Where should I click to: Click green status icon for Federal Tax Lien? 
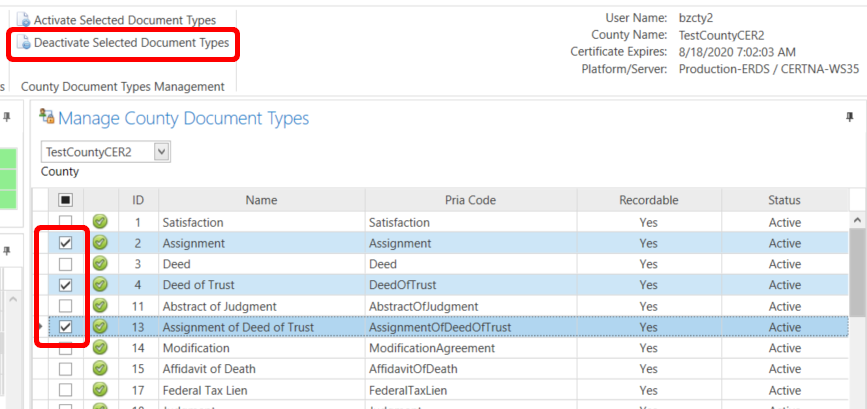point(100,390)
